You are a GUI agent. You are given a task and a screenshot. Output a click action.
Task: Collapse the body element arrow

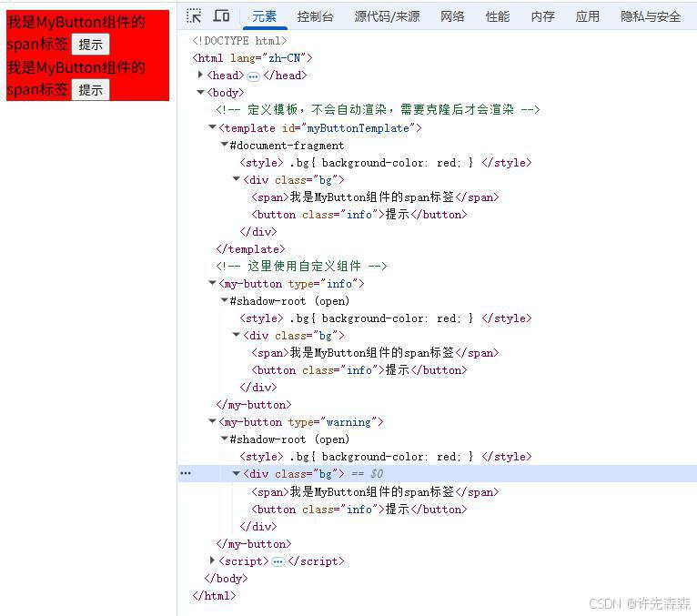[x=200, y=92]
